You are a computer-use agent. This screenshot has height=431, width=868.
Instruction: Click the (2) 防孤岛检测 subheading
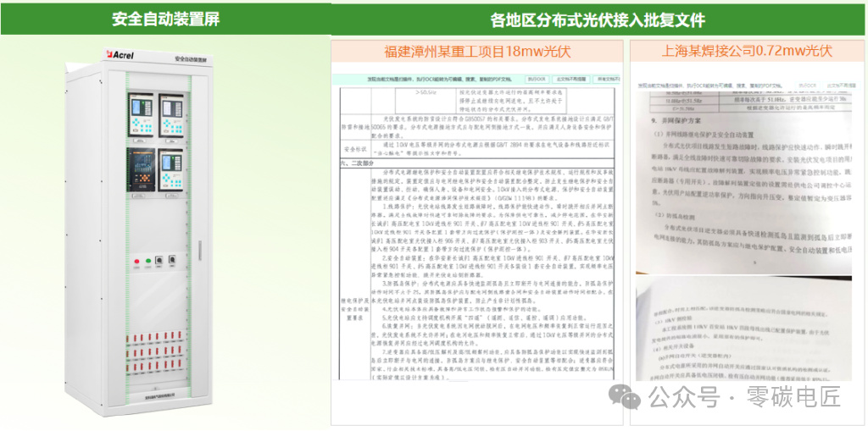click(676, 214)
